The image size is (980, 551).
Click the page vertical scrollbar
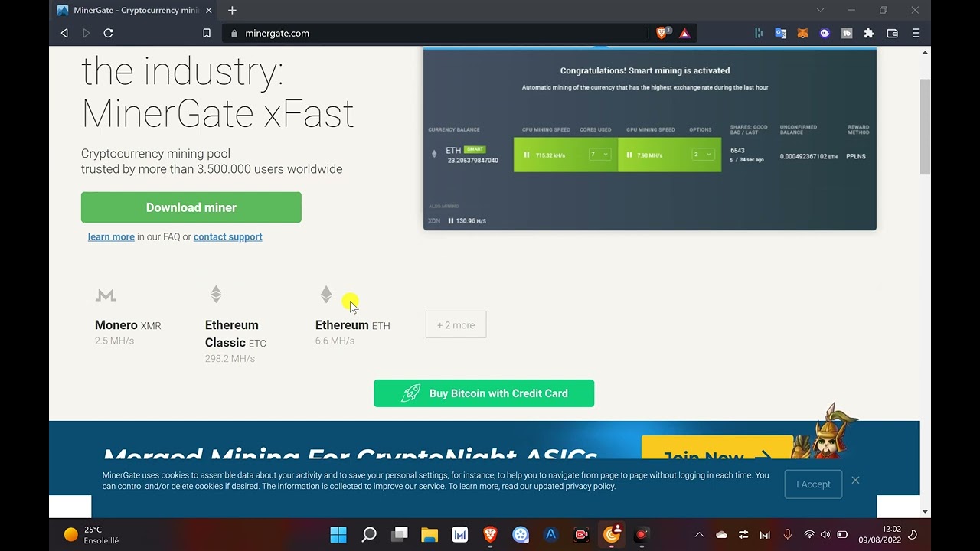[x=926, y=126]
